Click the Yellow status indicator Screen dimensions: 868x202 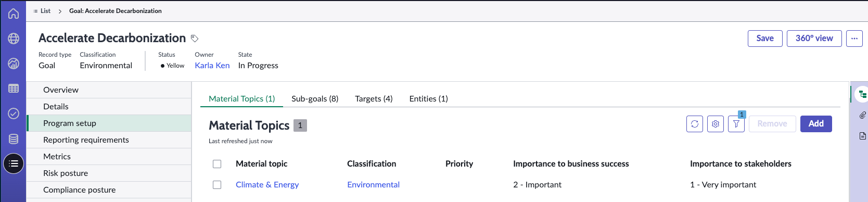coord(172,66)
